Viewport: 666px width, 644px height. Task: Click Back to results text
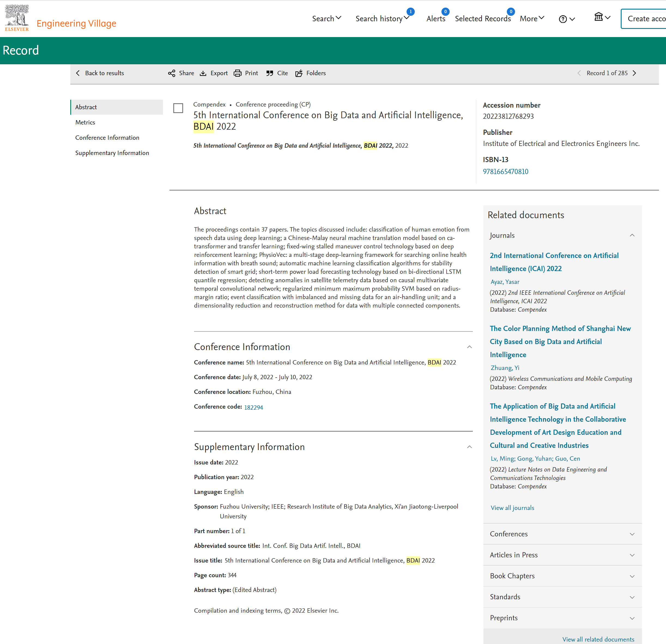pos(105,73)
